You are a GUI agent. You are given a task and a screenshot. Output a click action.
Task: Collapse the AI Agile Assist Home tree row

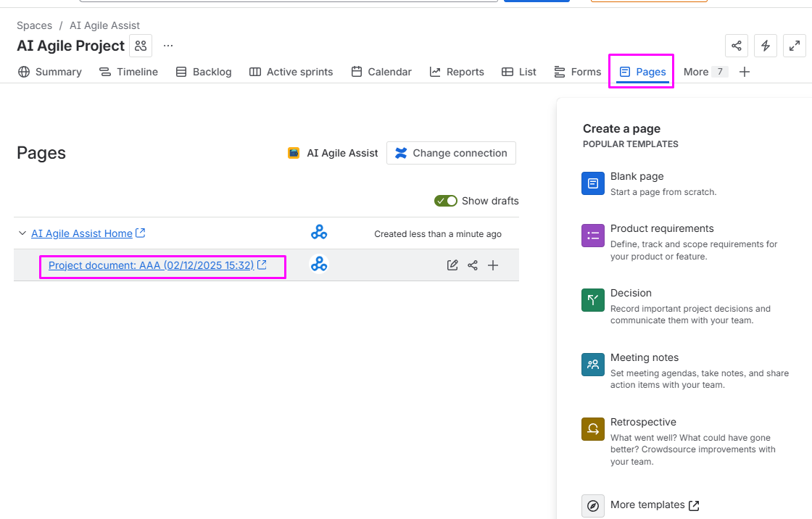tap(22, 233)
